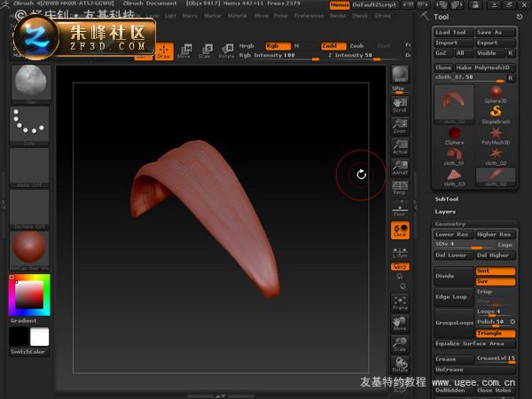The width and height of the screenshot is (532, 399).
Task: Click the Move navigation icon on right shelf
Action: [400, 324]
